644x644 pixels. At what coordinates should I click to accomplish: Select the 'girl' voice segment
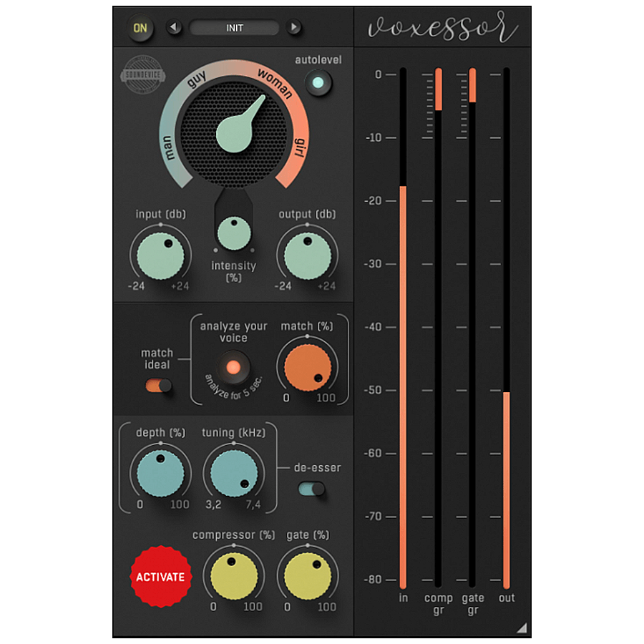(301, 148)
